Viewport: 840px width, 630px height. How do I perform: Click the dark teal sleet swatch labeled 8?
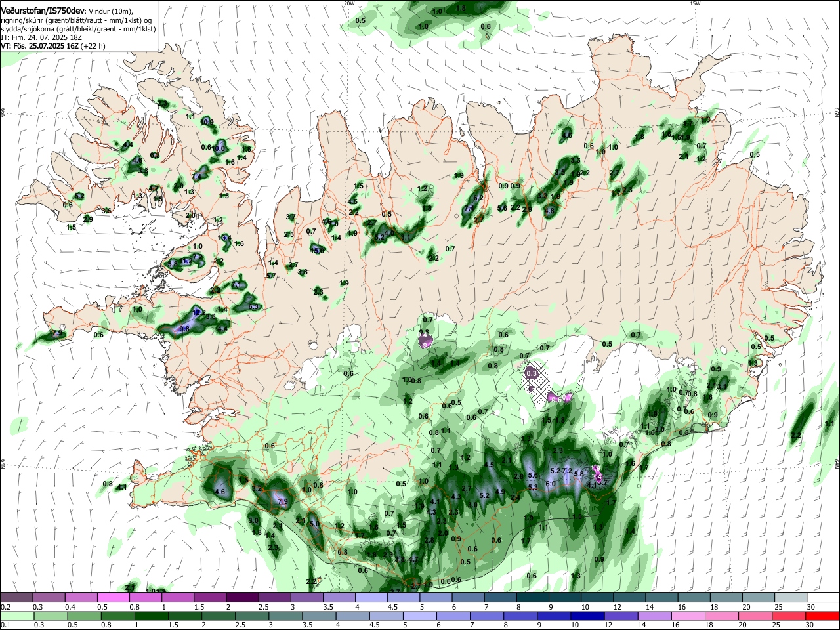532,598
